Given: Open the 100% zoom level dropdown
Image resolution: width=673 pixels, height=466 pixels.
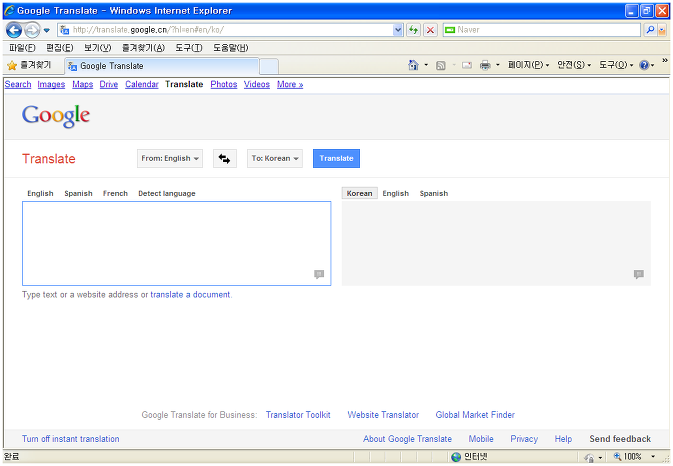Looking at the screenshot, I should 653,457.
